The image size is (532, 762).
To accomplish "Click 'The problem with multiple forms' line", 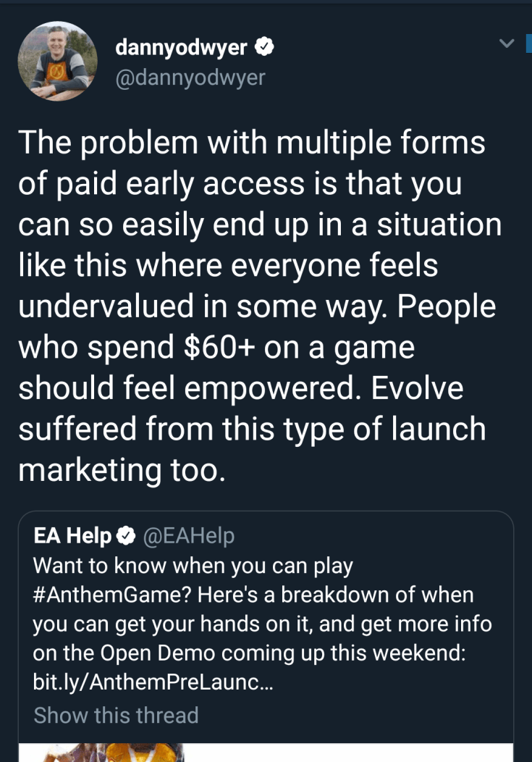I will click(x=251, y=143).
